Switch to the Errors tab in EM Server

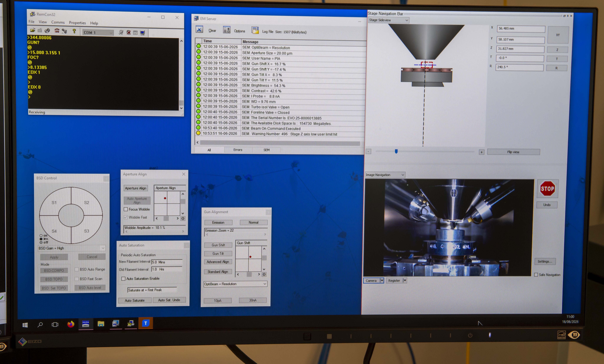coord(238,150)
